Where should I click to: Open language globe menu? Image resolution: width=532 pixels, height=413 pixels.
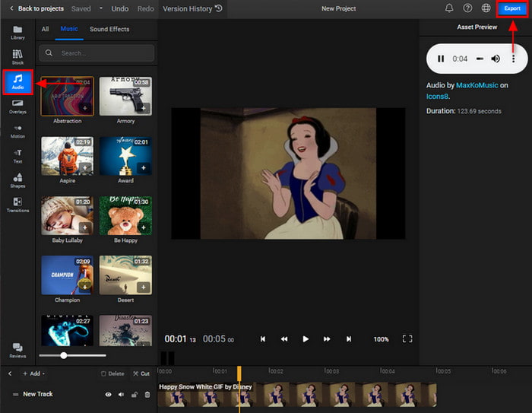coord(486,8)
